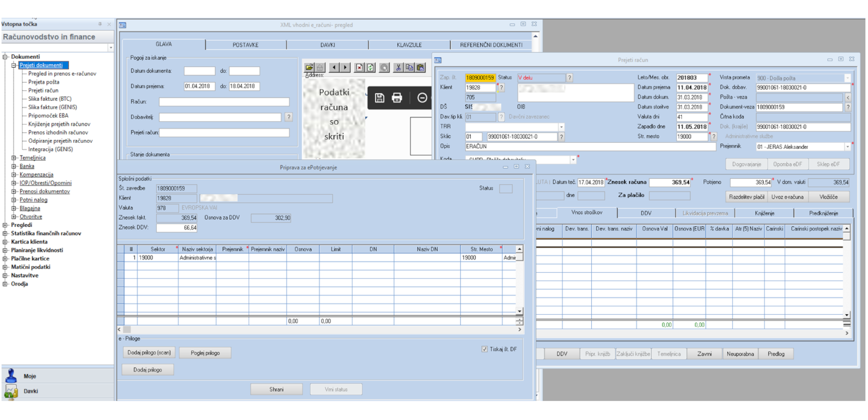This screenshot has width=868, height=420.
Task: Click the refresh document icon with green arrows
Action: pyautogui.click(x=371, y=68)
